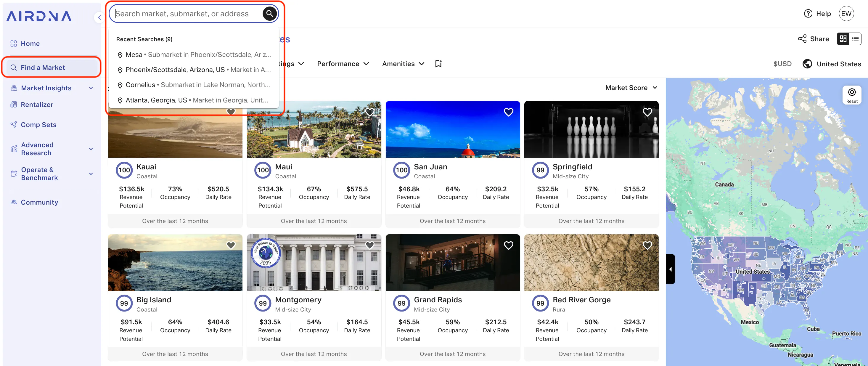This screenshot has width=868, height=366.
Task: Collapse the left sidebar arrow
Action: (x=99, y=17)
